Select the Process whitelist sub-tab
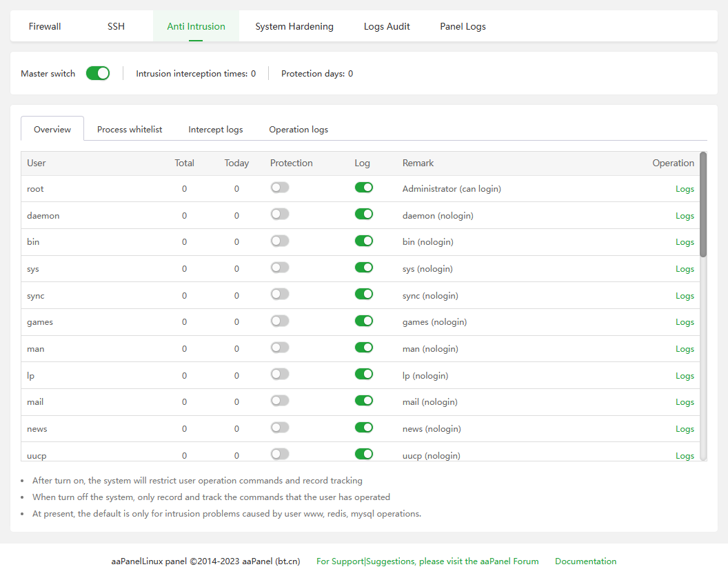This screenshot has width=728, height=578. (x=130, y=129)
